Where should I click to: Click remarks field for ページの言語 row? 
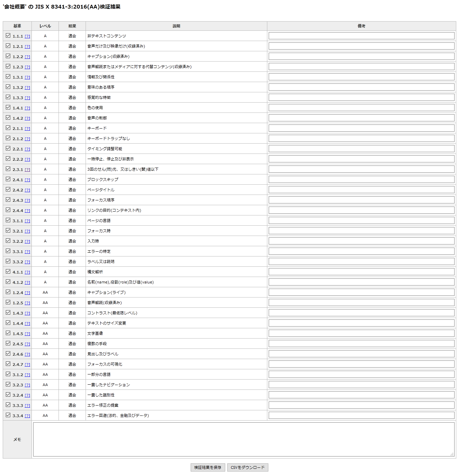pyautogui.click(x=361, y=221)
